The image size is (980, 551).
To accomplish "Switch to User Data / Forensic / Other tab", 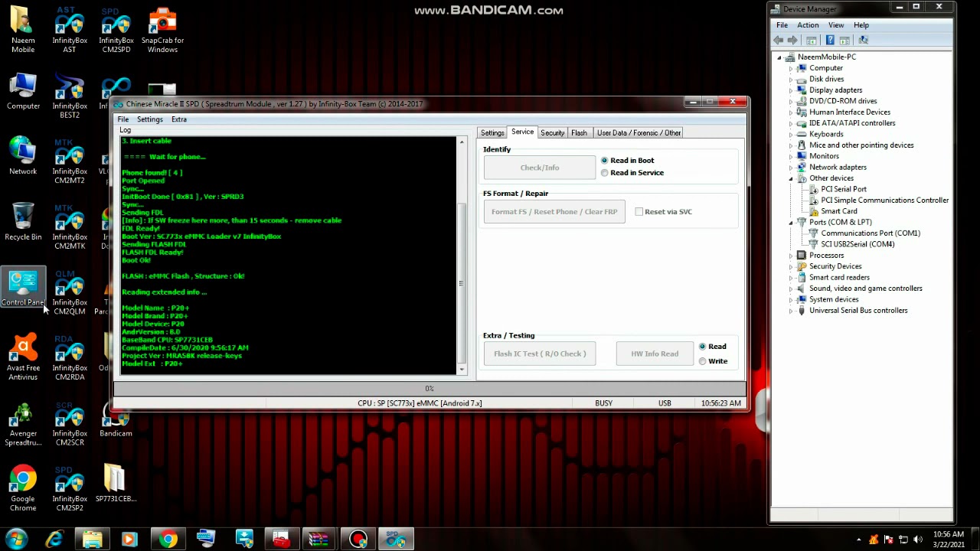I will (x=639, y=133).
